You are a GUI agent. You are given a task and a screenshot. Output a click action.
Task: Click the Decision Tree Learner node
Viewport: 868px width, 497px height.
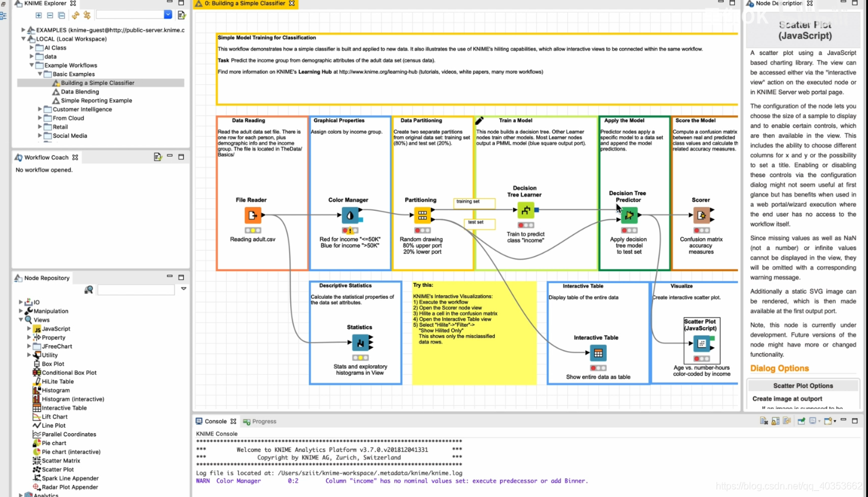tap(525, 210)
